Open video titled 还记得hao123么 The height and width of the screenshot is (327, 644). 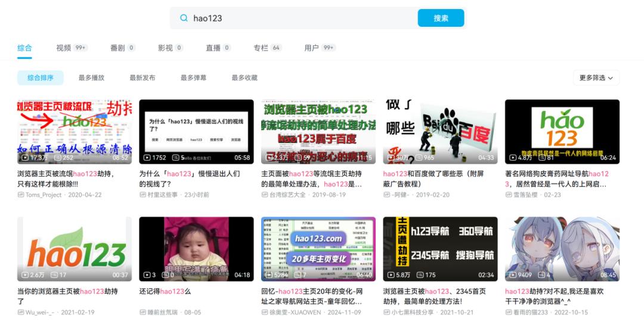coord(165,291)
